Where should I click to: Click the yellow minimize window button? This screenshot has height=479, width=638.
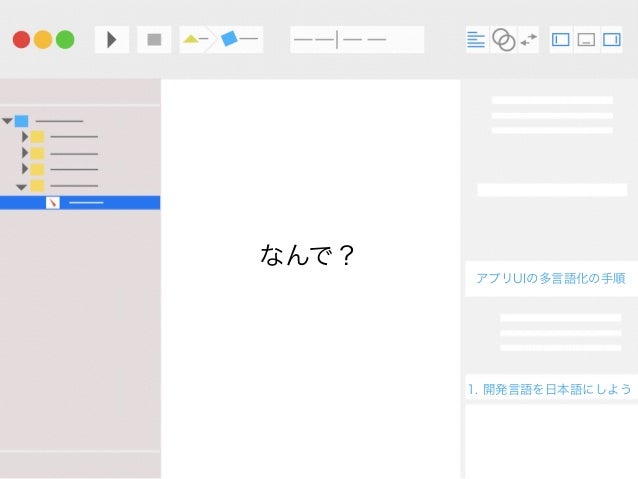[43, 39]
